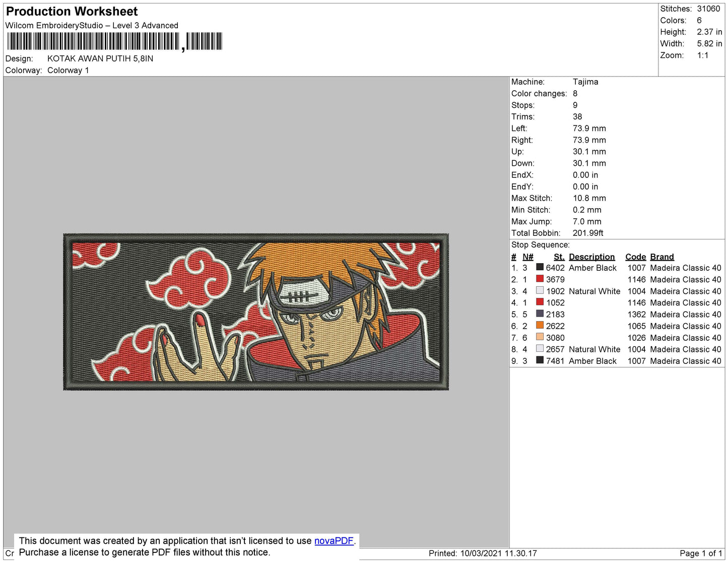728x563 pixels.
Task: Select the Min Stitch value 0.2 mm
Action: [587, 210]
